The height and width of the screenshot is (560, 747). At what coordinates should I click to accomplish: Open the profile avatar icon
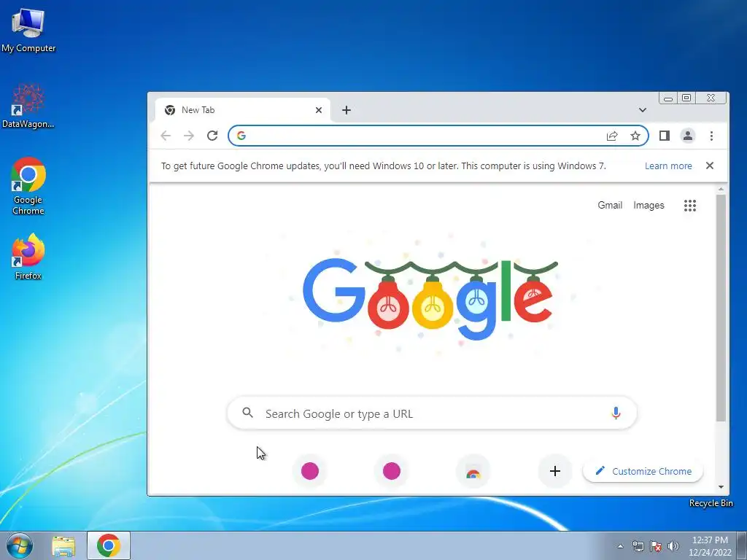(x=687, y=136)
